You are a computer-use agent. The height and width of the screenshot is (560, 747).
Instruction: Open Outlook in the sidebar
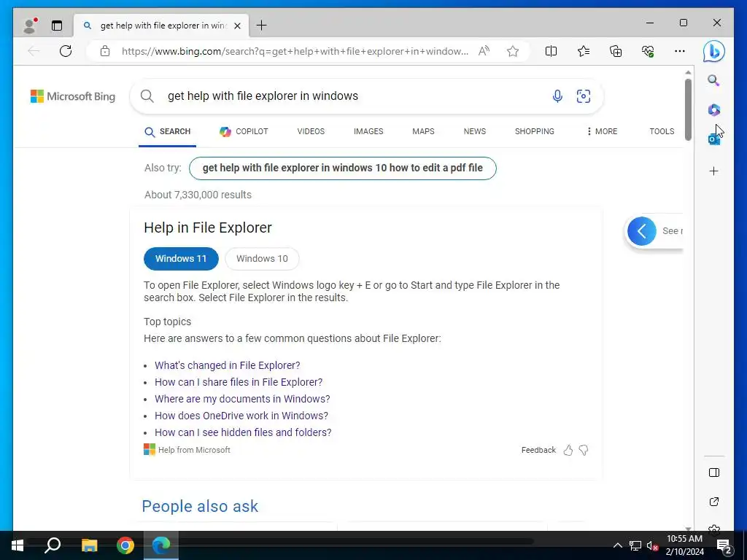[713, 139]
